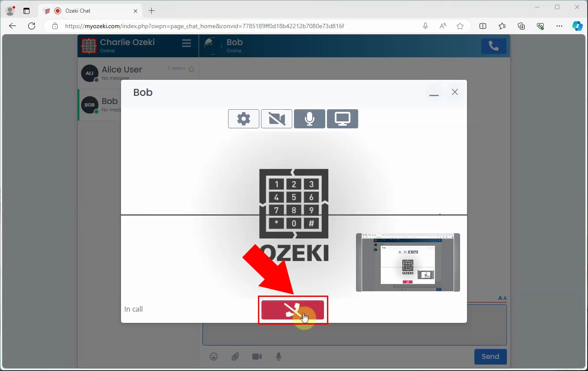
Task: Start video message with camera icon
Action: [257, 357]
